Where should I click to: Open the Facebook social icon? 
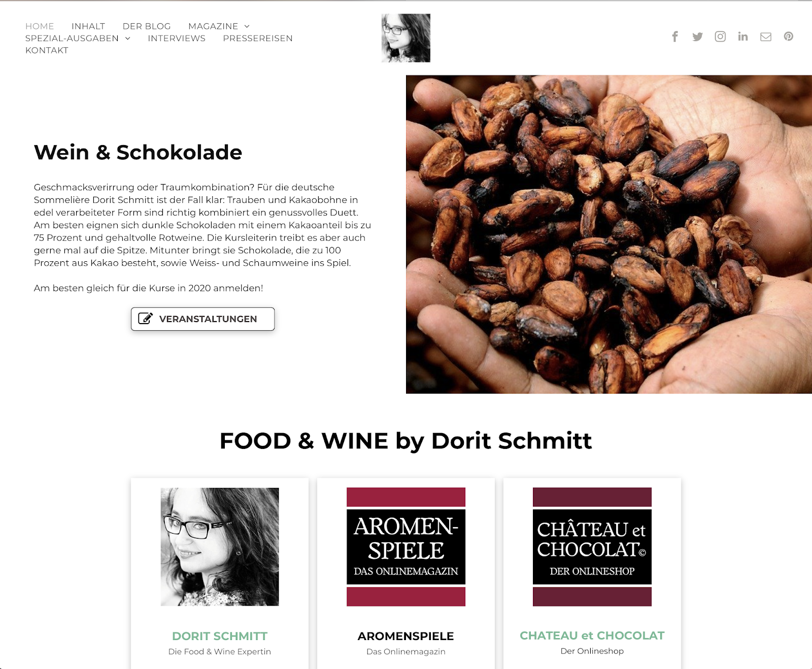coord(675,37)
